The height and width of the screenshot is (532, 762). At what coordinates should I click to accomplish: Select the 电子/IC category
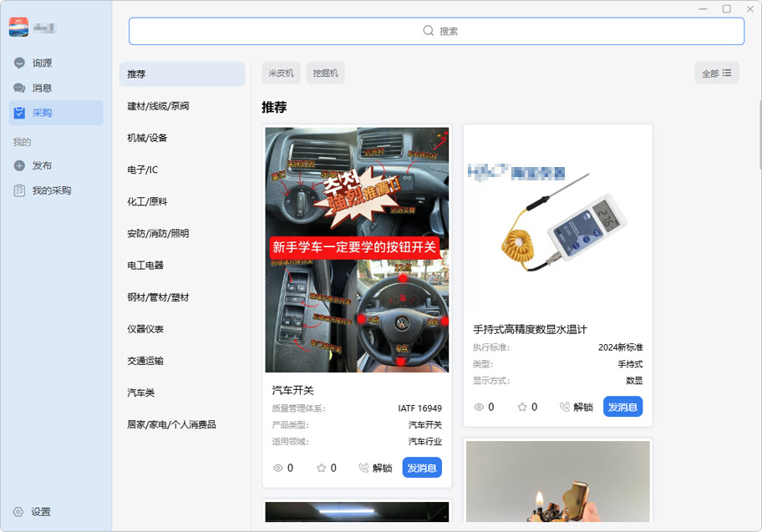pyautogui.click(x=143, y=170)
